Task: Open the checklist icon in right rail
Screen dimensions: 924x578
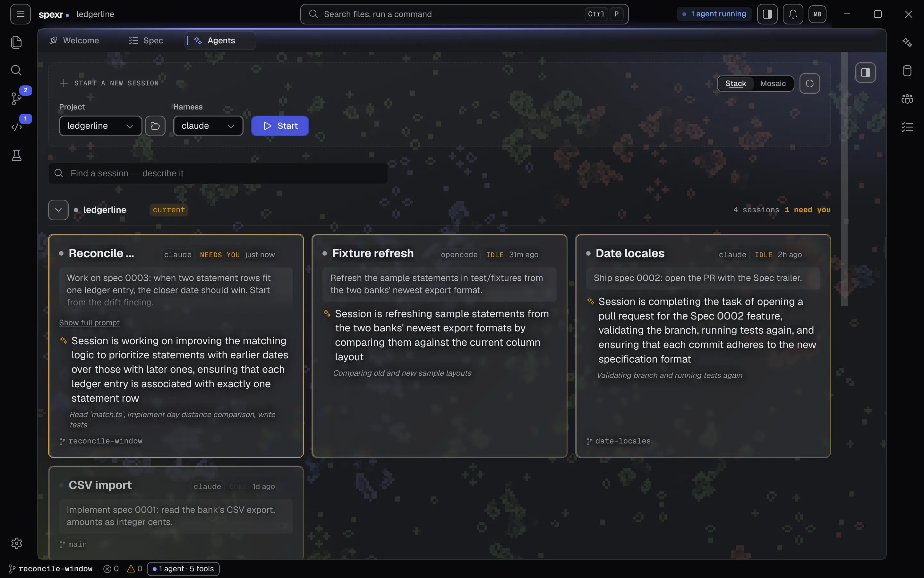Action: [x=907, y=127]
